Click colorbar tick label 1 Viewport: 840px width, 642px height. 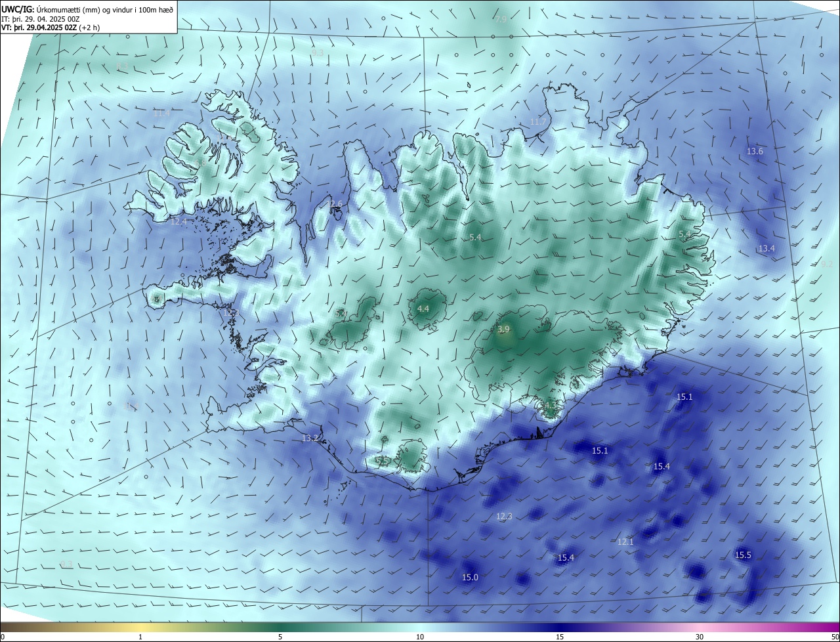coord(140,637)
